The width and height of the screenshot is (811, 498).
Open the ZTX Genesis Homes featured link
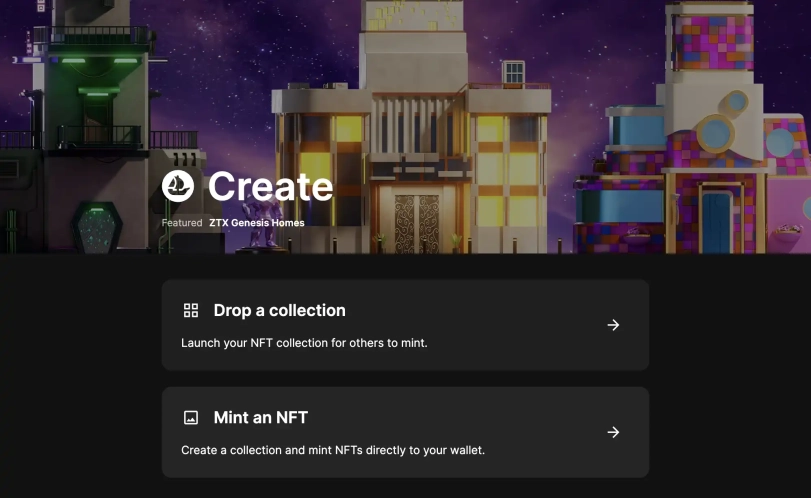256,223
